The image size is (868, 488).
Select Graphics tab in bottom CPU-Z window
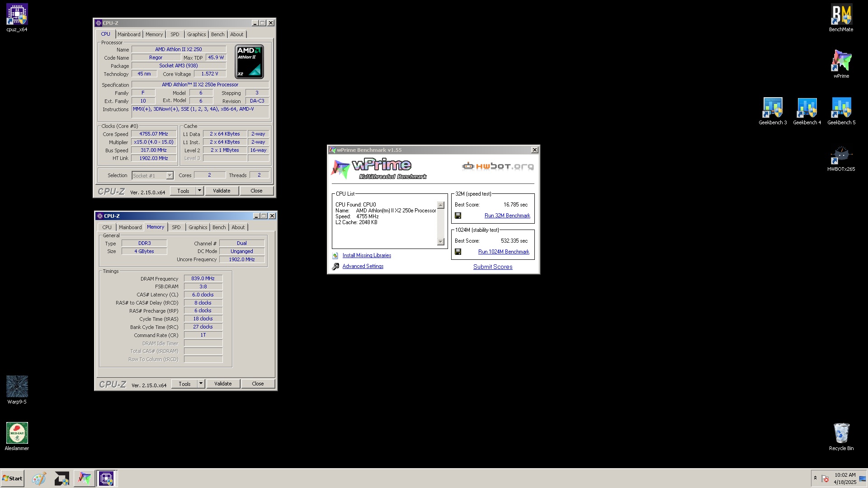pos(198,227)
